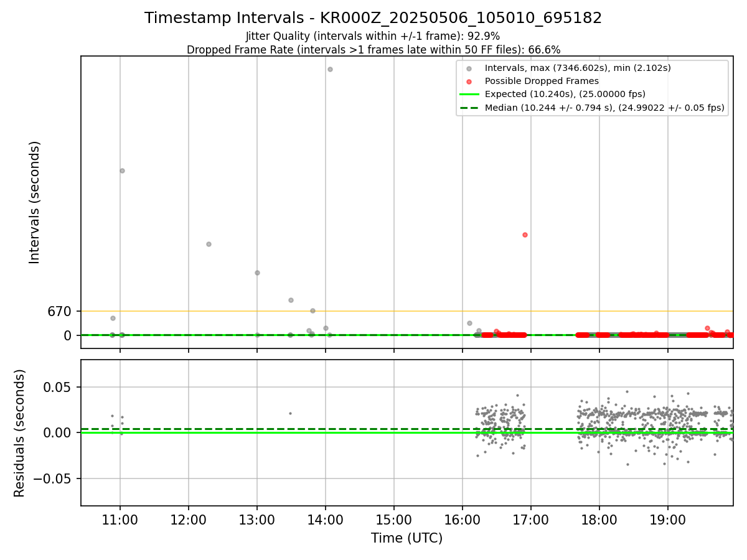Click the 18:00 x-axis tick label
Image resolution: width=747 pixels, height=560 pixels.
(x=599, y=519)
